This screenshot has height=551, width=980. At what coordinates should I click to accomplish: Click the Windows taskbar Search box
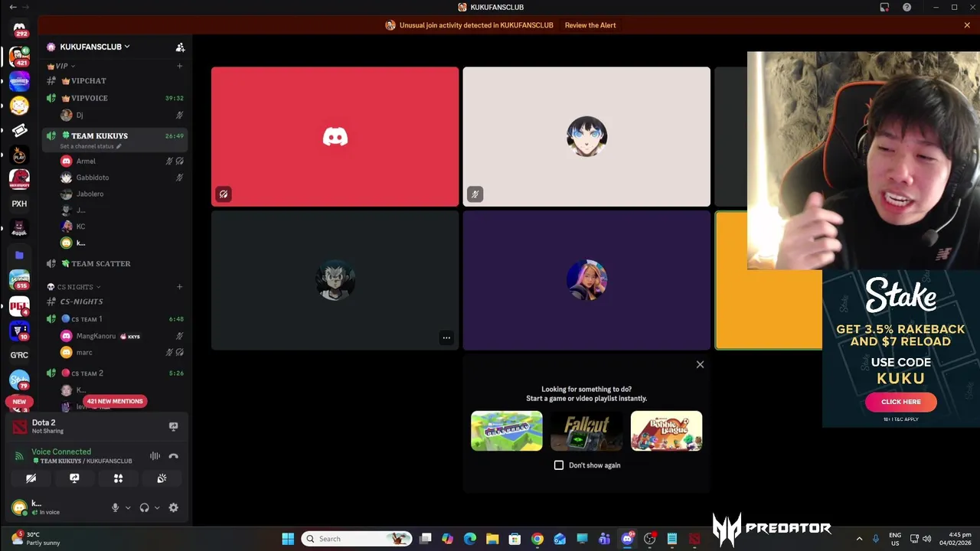[x=356, y=539]
